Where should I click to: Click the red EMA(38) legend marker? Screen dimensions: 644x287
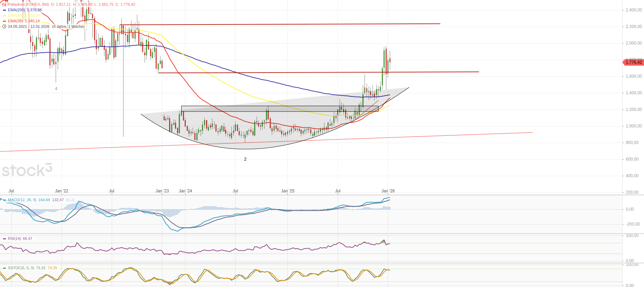pyautogui.click(x=4, y=21)
